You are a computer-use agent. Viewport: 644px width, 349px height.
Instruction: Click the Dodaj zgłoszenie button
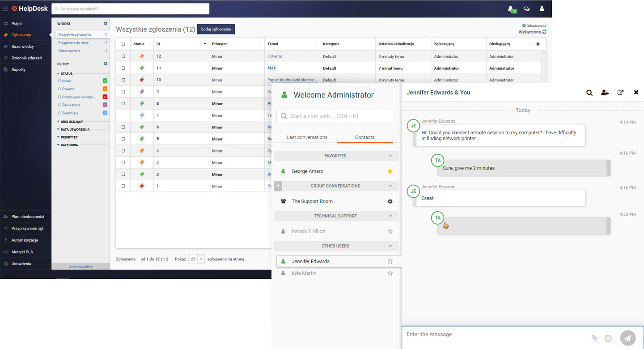[x=216, y=29]
